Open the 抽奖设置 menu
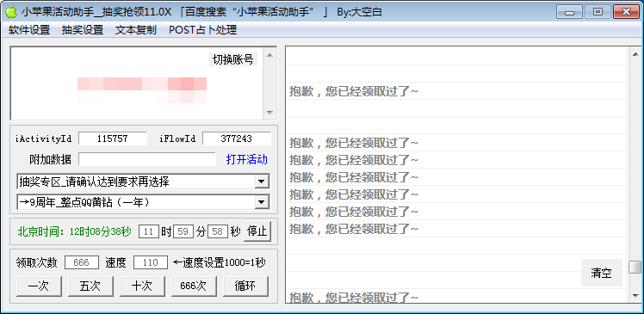 (83, 30)
